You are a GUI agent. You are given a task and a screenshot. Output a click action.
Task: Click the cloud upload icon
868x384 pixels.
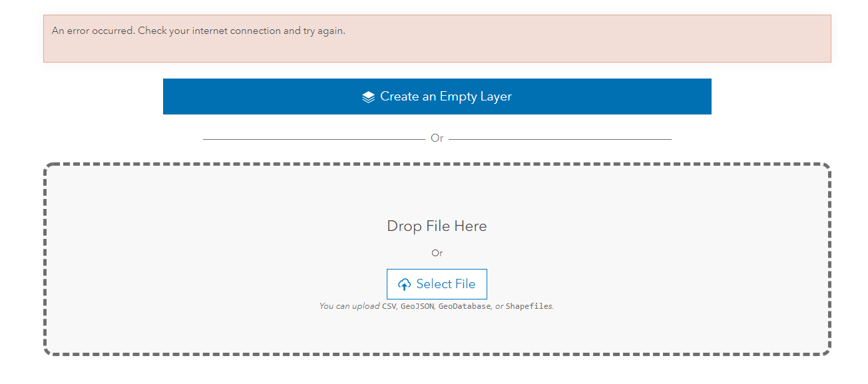tap(404, 285)
